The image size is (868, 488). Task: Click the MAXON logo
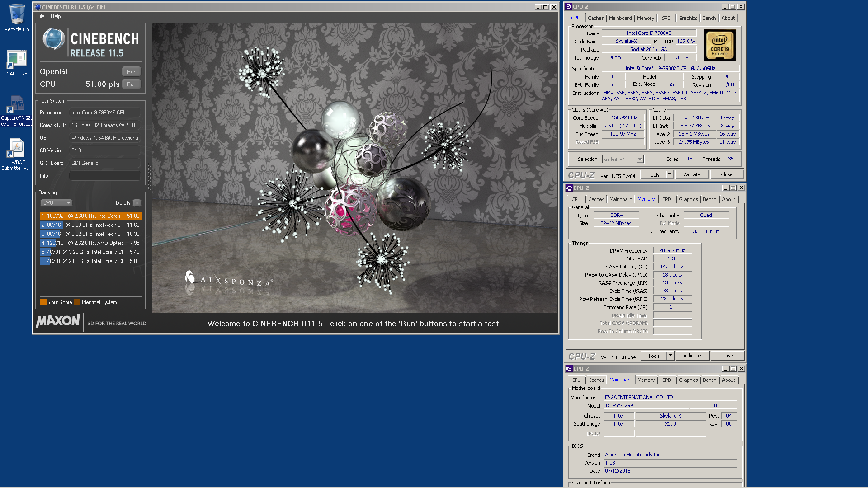coord(58,321)
